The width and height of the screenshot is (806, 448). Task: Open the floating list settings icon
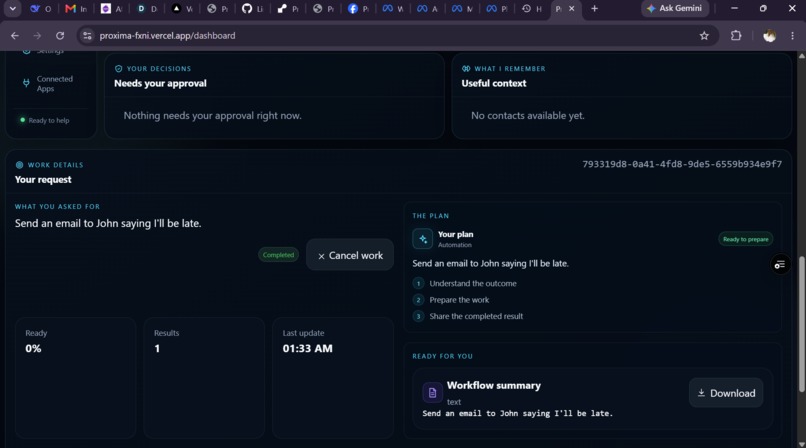[x=780, y=265]
